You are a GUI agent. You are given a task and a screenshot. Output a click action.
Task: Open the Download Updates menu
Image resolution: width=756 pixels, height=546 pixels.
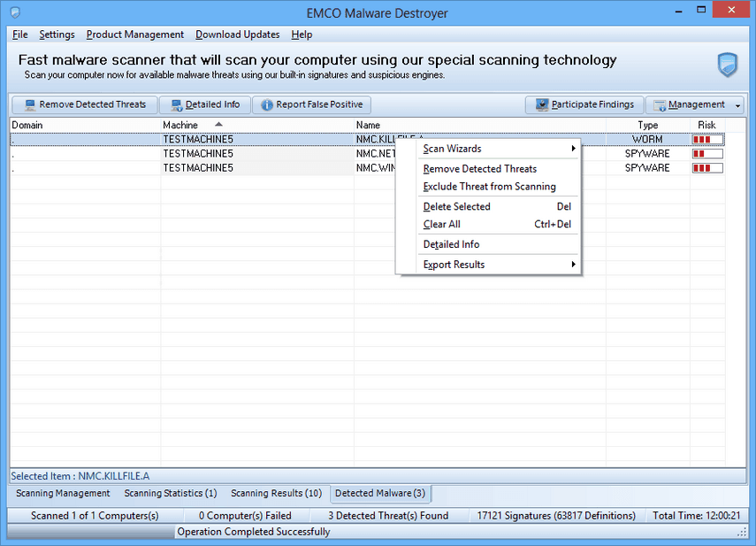237,35
